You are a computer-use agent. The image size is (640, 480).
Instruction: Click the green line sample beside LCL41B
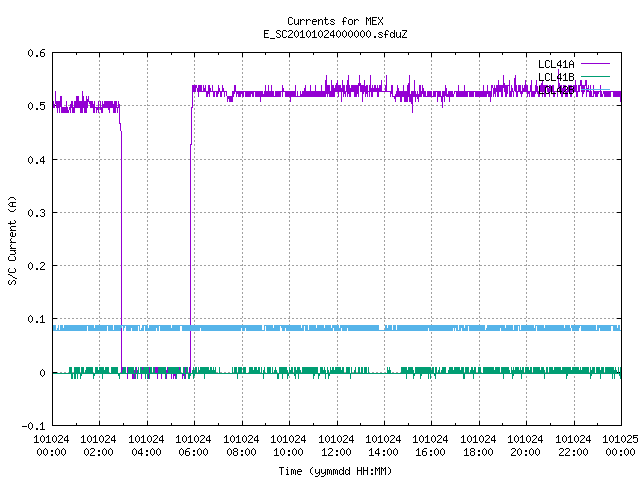[x=595, y=76]
